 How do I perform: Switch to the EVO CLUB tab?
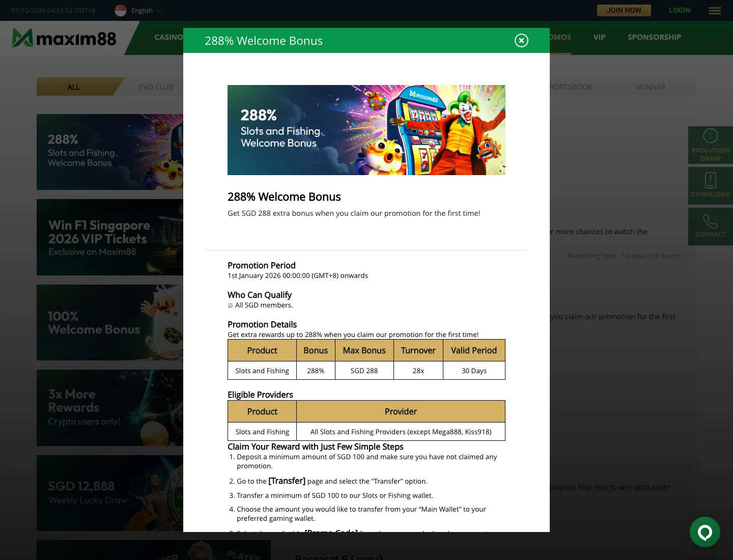[156, 87]
